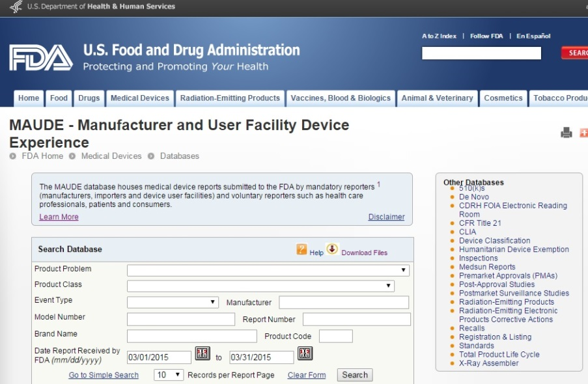The image size is (588, 384).
Task: Click the A to Z Index link
Action: 439,36
